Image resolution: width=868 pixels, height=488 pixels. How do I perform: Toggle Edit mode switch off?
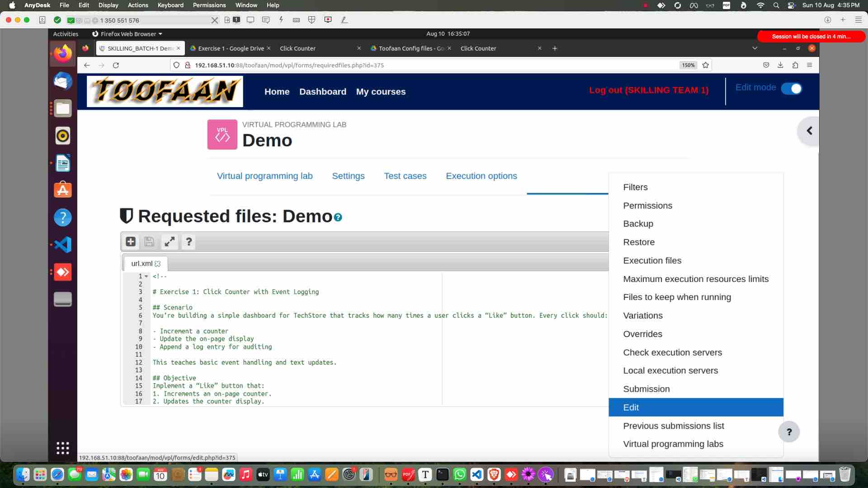[791, 89]
